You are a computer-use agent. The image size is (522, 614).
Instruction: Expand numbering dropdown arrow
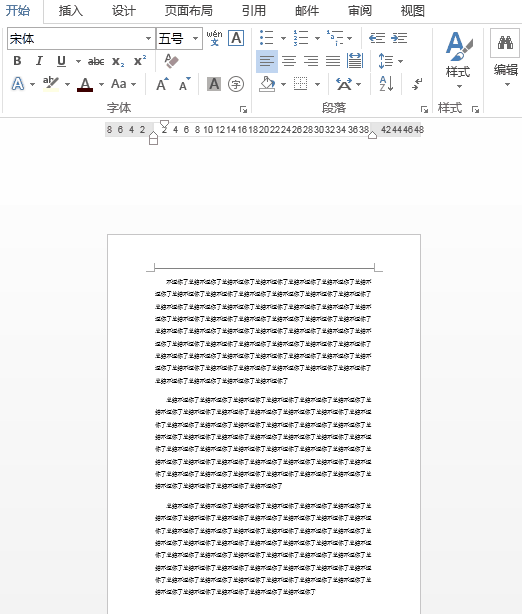317,38
